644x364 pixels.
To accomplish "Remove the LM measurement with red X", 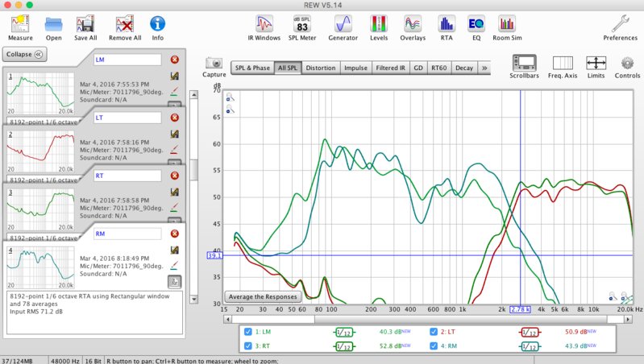I will point(175,60).
